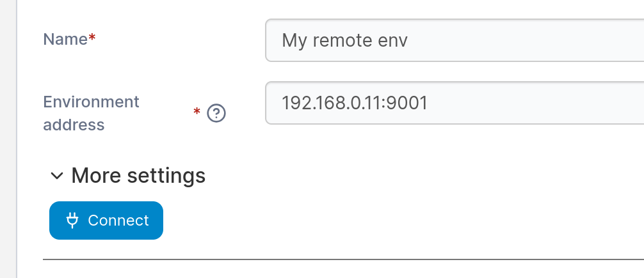Click the word 'Connect' on the button
Screen dimensions: 644x278
click(118, 220)
